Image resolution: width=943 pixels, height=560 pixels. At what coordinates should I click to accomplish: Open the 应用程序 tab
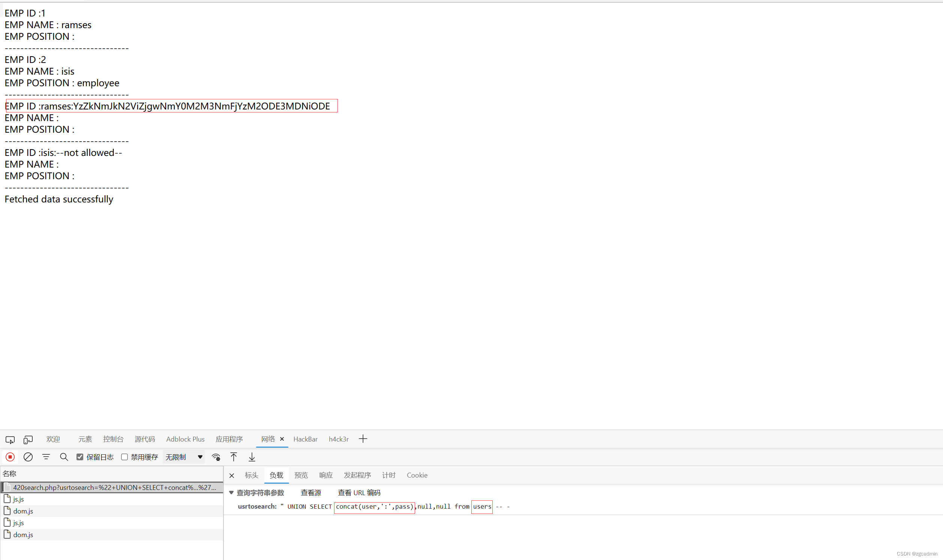tap(229, 439)
